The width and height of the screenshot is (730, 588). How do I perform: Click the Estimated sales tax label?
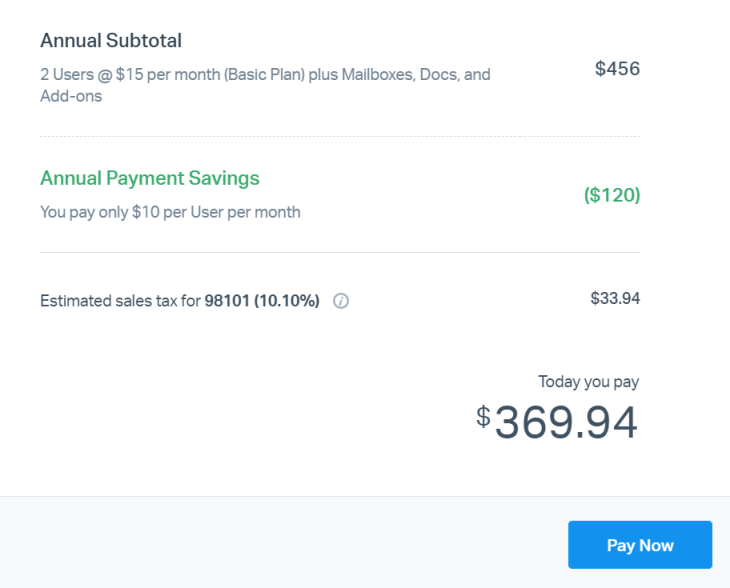click(120, 301)
